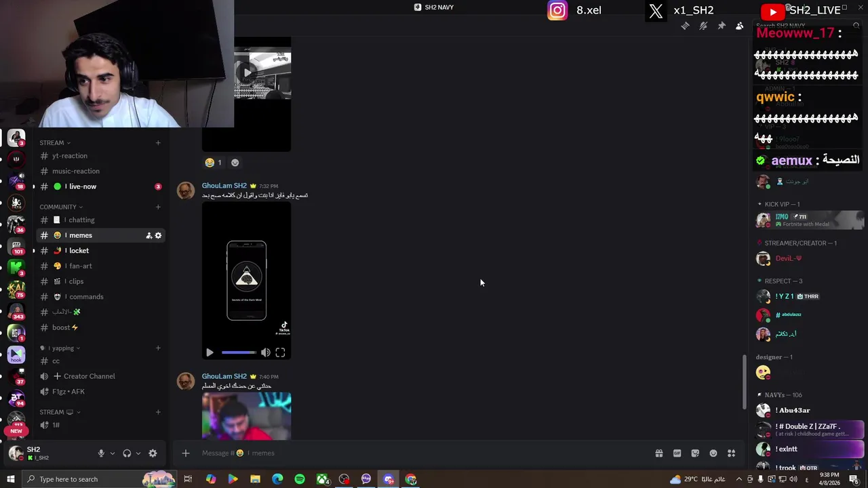
Task: Collapse the COMMUNITY category
Action: coord(61,207)
